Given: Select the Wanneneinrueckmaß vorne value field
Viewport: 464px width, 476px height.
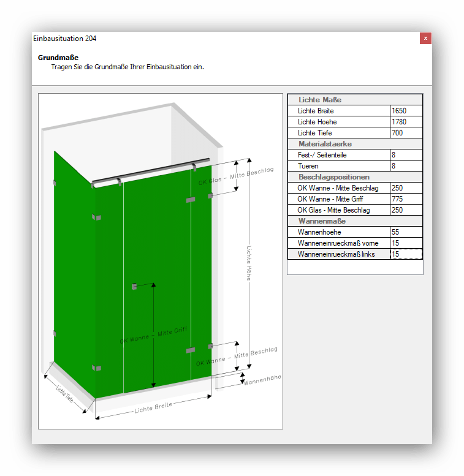Looking at the screenshot, I should (x=406, y=243).
